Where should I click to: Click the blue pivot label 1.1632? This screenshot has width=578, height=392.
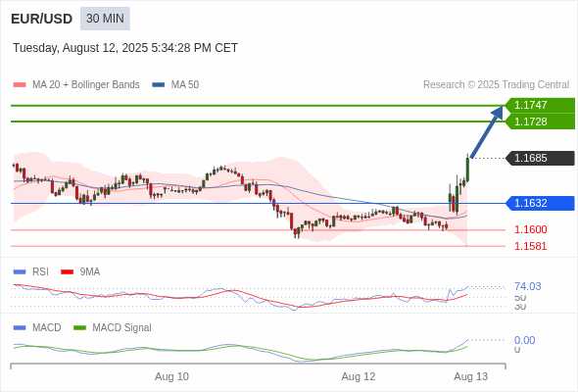pyautogui.click(x=540, y=203)
